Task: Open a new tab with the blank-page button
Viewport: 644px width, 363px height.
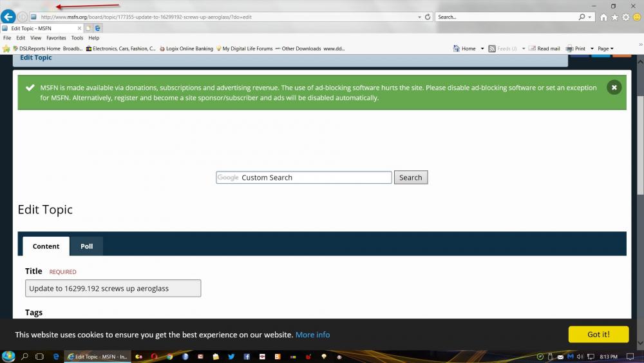Action: (x=88, y=28)
